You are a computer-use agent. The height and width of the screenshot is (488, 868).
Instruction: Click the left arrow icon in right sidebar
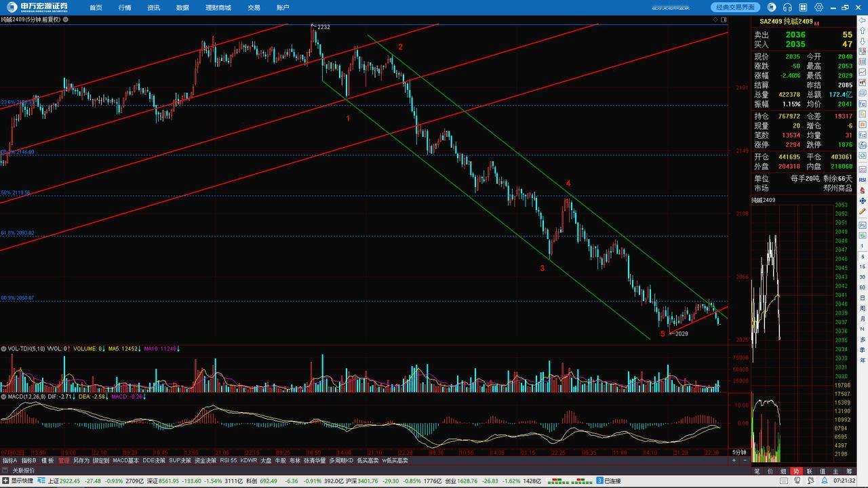(x=862, y=20)
